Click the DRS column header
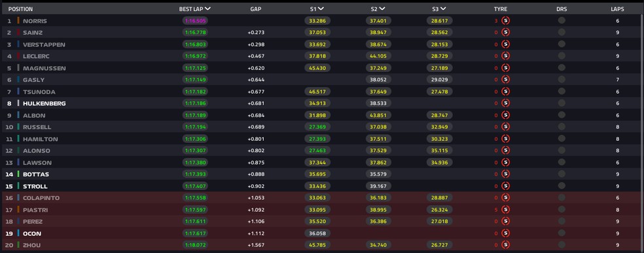The height and width of the screenshot is (253, 644). click(x=562, y=9)
